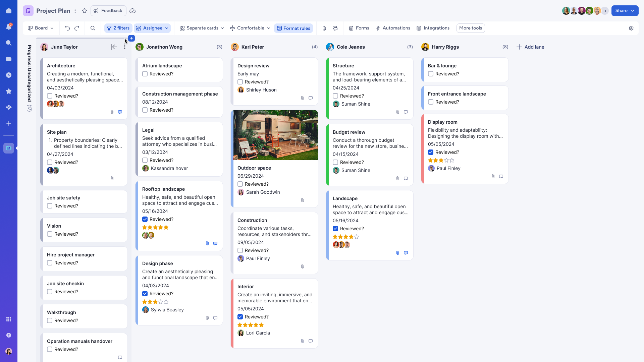Open June Taylor lane options menu
644x362 pixels.
click(125, 47)
